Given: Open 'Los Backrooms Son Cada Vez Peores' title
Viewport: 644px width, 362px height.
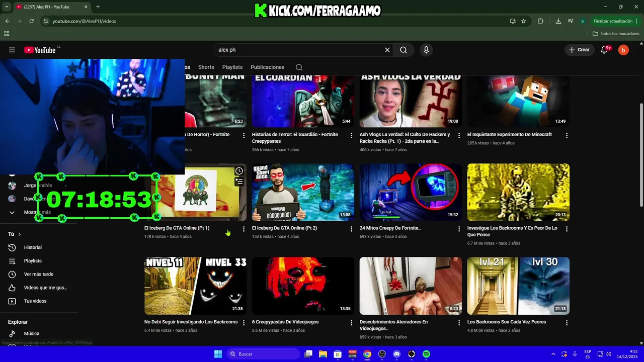Looking at the screenshot, I should click(x=507, y=322).
